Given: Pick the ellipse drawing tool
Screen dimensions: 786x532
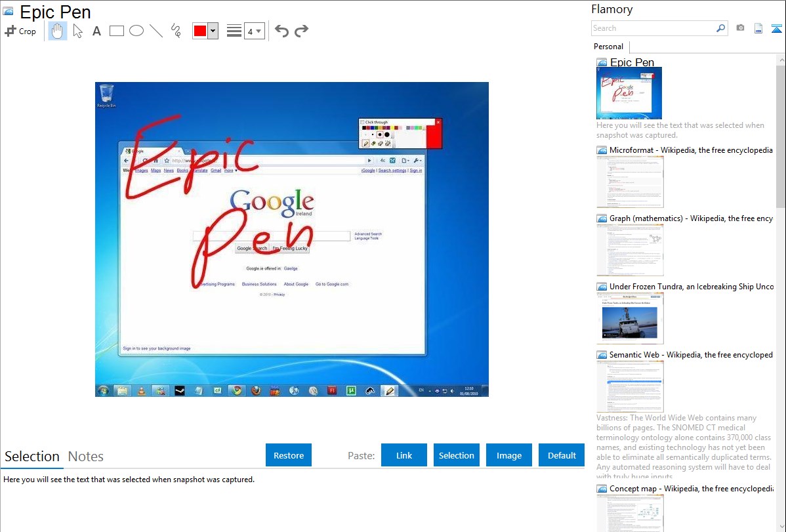Looking at the screenshot, I should pos(136,31).
